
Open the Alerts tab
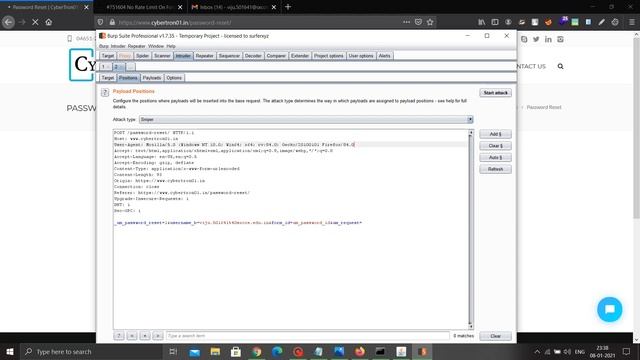pos(384,56)
